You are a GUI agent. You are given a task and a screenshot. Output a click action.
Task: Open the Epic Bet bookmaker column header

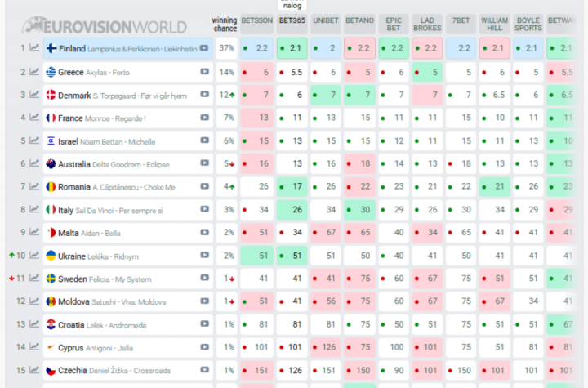coord(394,24)
